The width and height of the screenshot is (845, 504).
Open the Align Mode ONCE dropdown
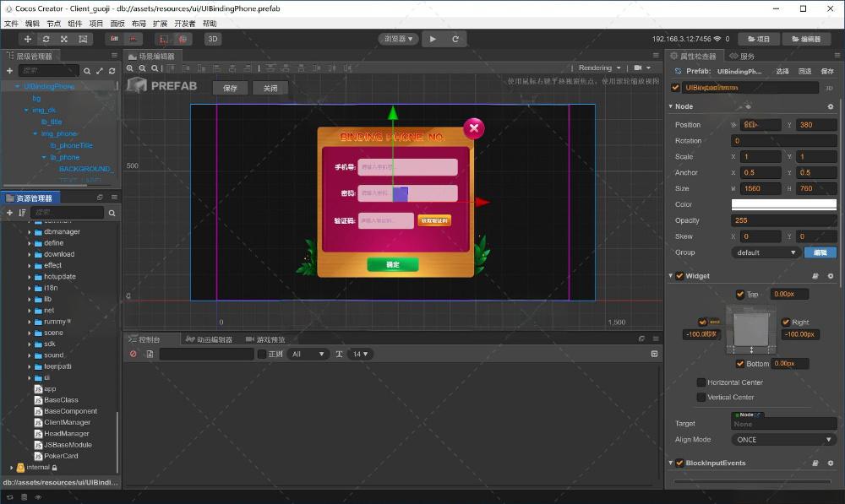click(782, 440)
